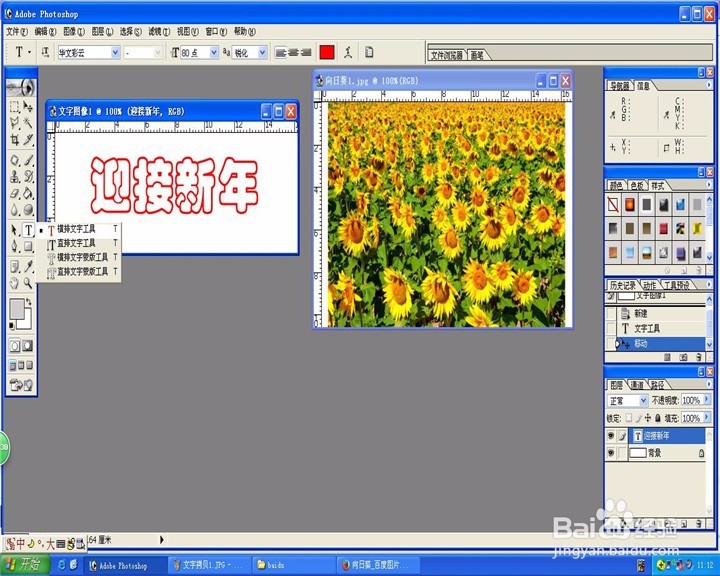The image size is (720, 576).
Task: Open the Layers panel flyout menu
Action: coord(709,384)
